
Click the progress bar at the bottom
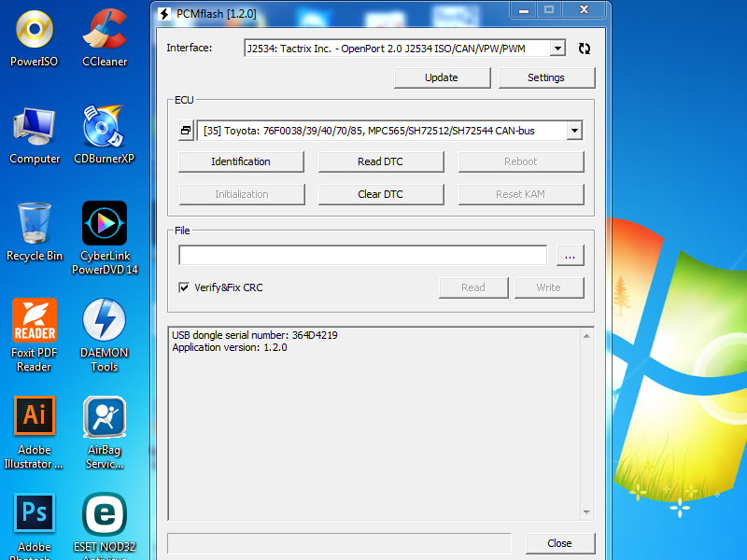pyautogui.click(x=339, y=543)
